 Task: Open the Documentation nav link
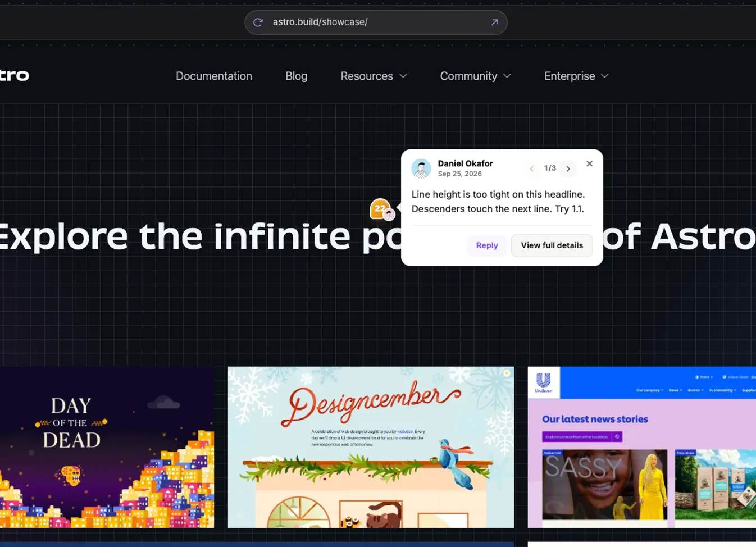point(214,76)
